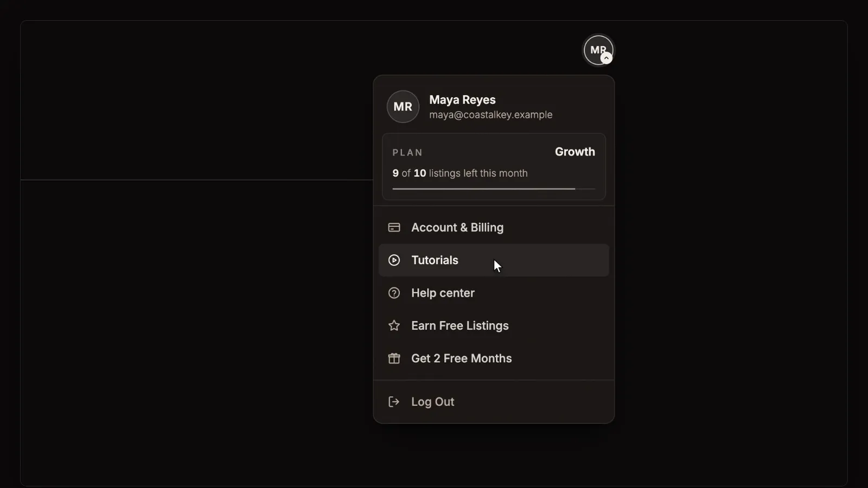This screenshot has height=488, width=868.
Task: Click the exit arrow icon beside Log Out
Action: coord(394,402)
